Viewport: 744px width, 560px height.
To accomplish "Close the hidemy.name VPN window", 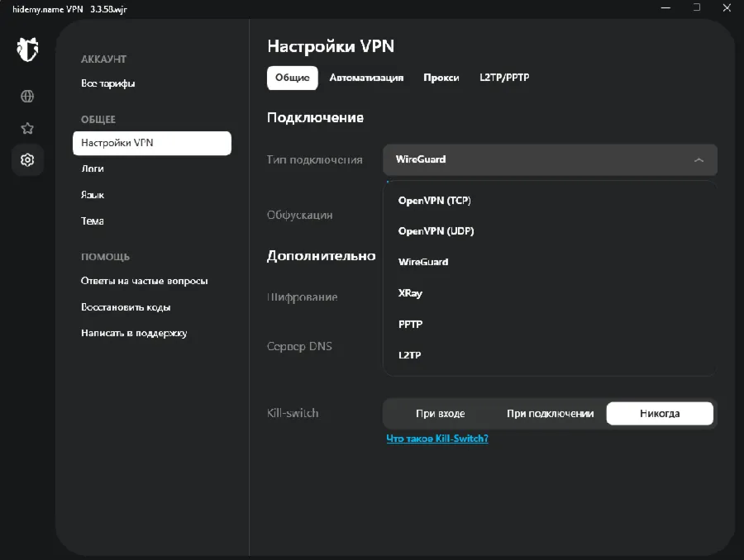I will (727, 8).
